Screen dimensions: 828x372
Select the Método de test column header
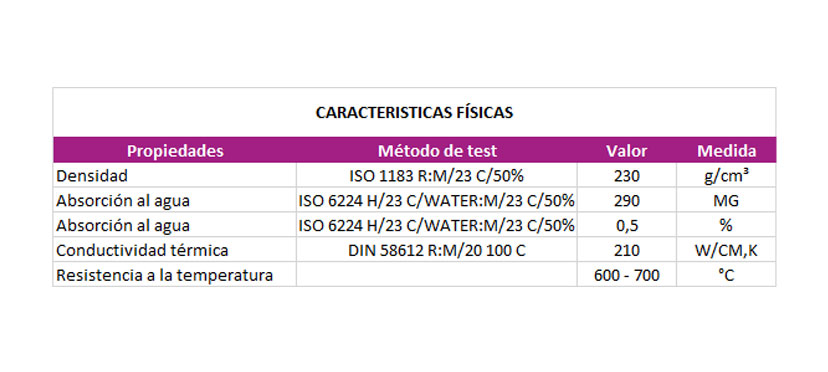[x=437, y=151]
